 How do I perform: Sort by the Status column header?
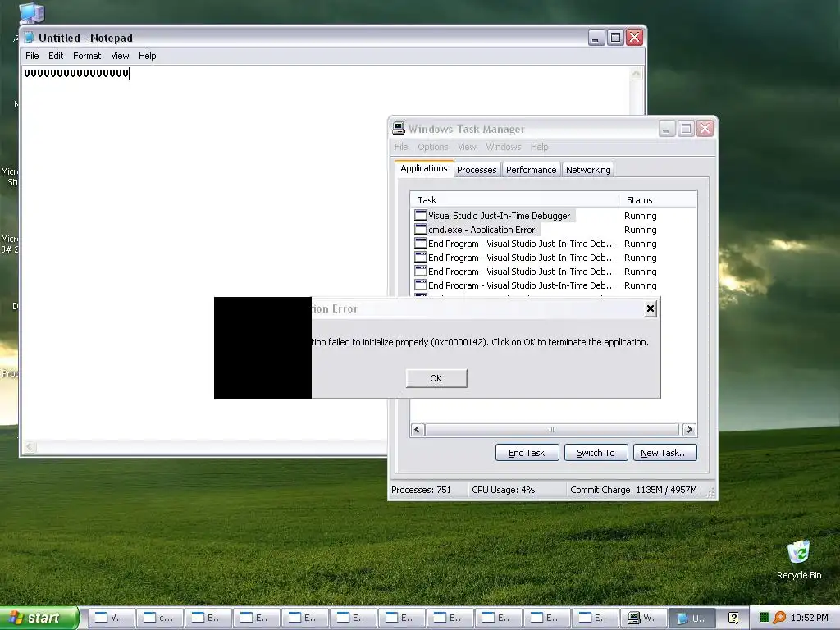[x=658, y=200]
